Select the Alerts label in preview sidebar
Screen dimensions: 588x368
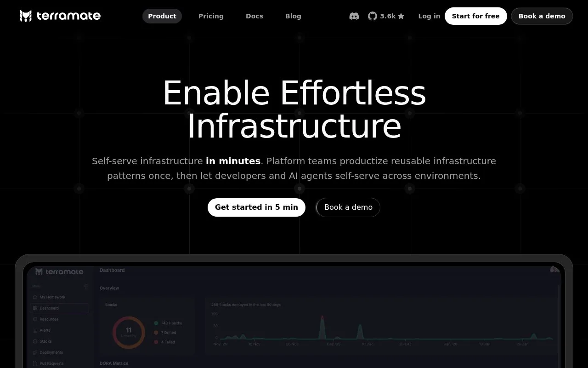tap(45, 330)
